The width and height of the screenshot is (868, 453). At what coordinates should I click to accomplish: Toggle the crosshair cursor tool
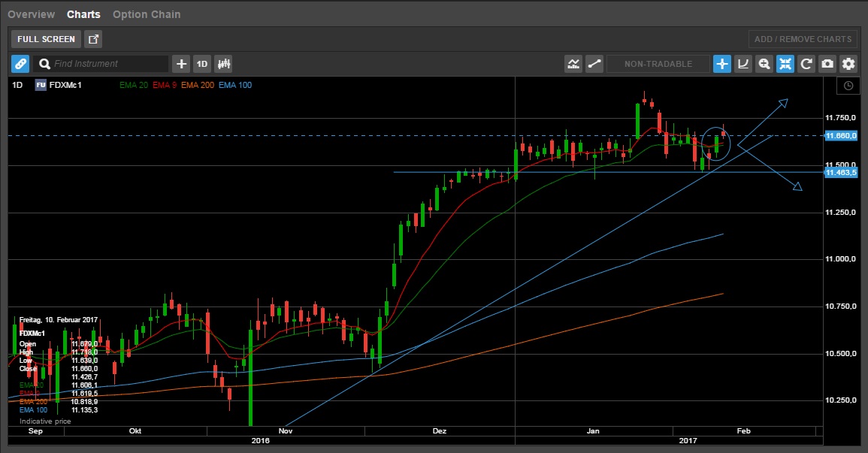[x=722, y=64]
